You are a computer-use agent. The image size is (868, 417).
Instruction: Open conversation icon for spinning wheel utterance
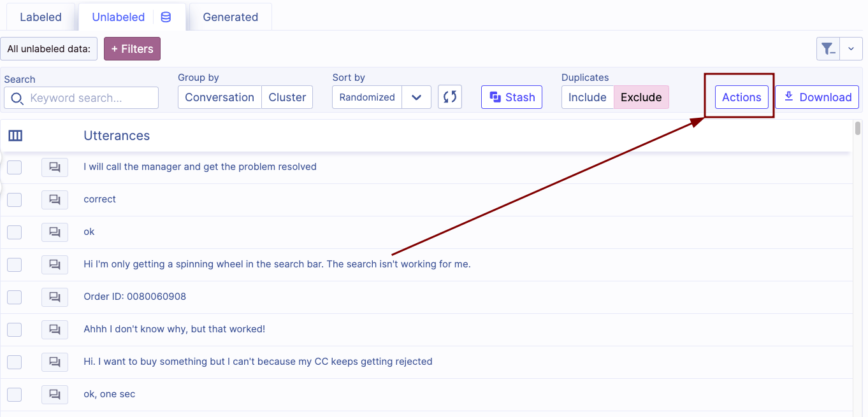click(x=55, y=265)
